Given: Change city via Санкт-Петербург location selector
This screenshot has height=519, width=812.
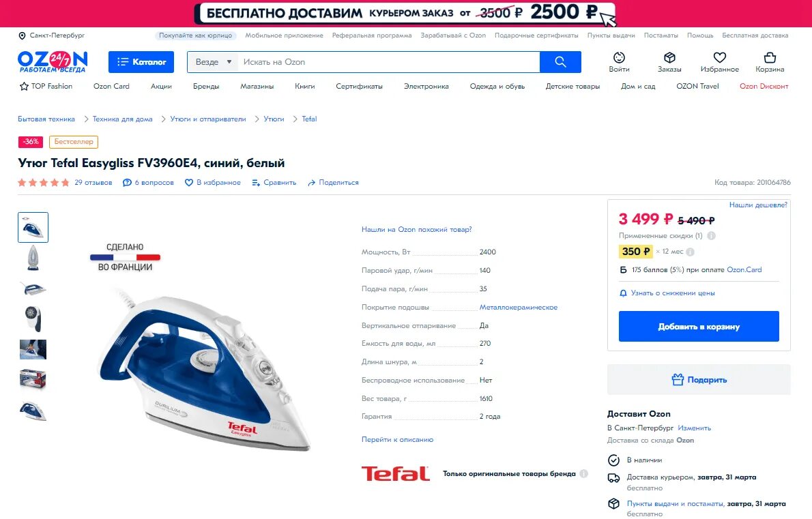Looking at the screenshot, I should coord(52,35).
